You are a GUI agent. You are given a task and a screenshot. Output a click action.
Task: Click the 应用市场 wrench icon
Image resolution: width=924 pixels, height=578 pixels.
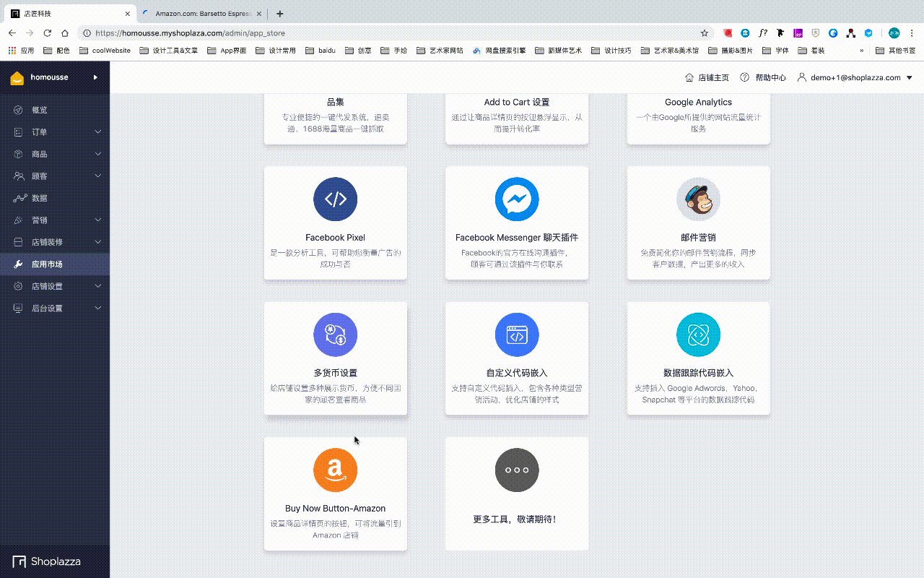19,264
